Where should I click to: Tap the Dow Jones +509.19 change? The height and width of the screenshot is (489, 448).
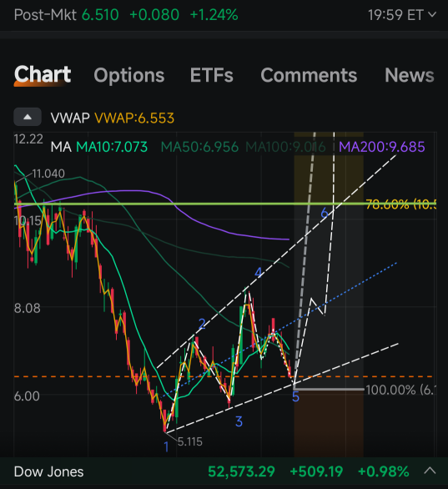point(316,471)
